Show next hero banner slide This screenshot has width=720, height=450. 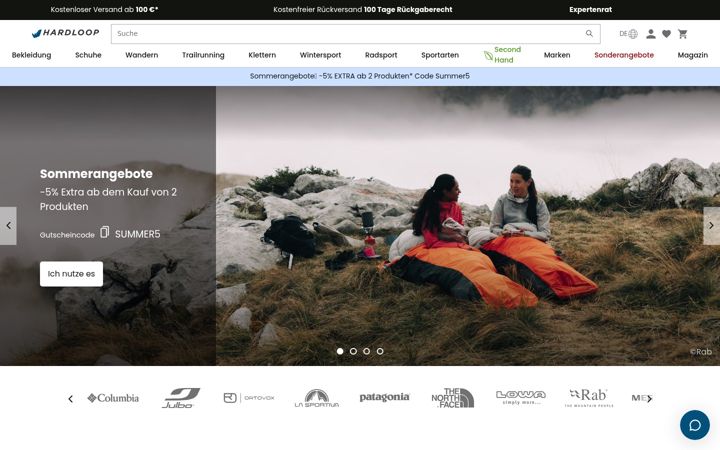pos(711,225)
